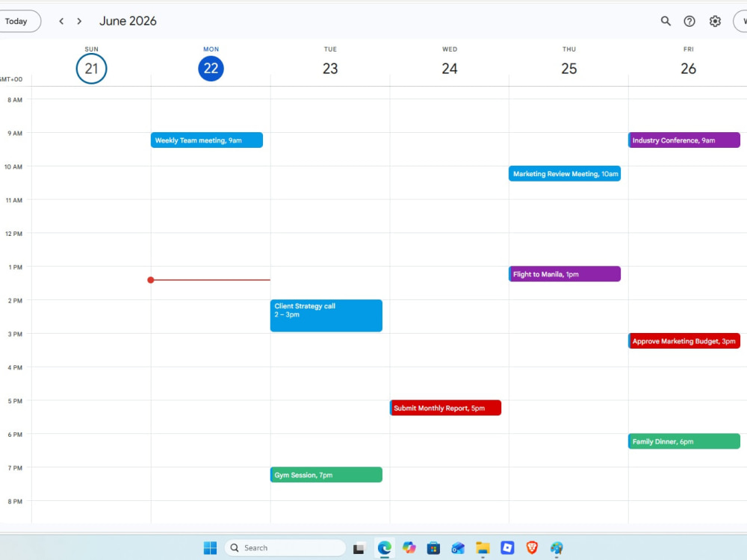Open the blue square app in taskbar
Image resolution: width=747 pixels, height=560 pixels.
click(507, 547)
